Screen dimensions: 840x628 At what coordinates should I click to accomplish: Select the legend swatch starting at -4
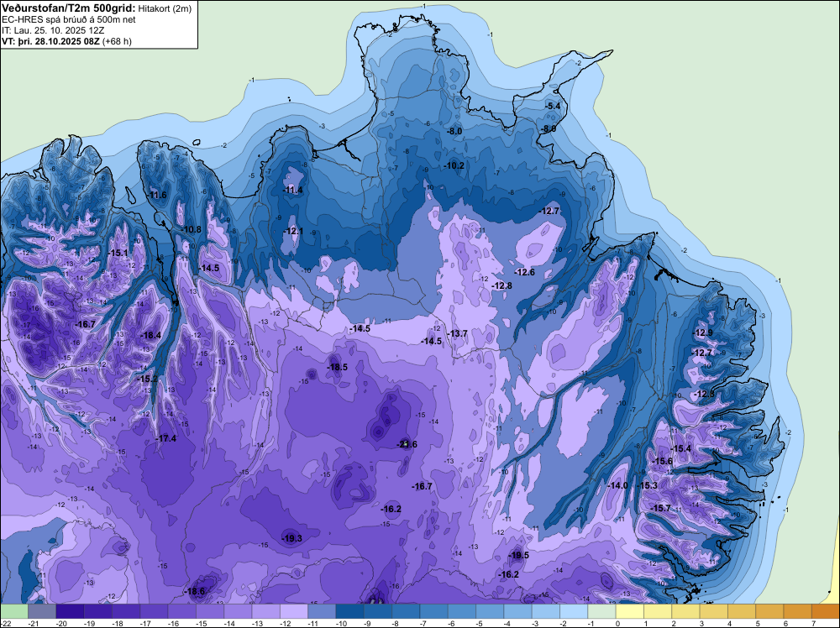tap(517, 611)
